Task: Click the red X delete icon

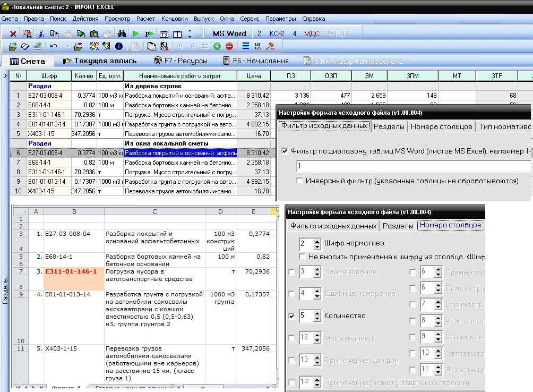Action: [13, 33]
